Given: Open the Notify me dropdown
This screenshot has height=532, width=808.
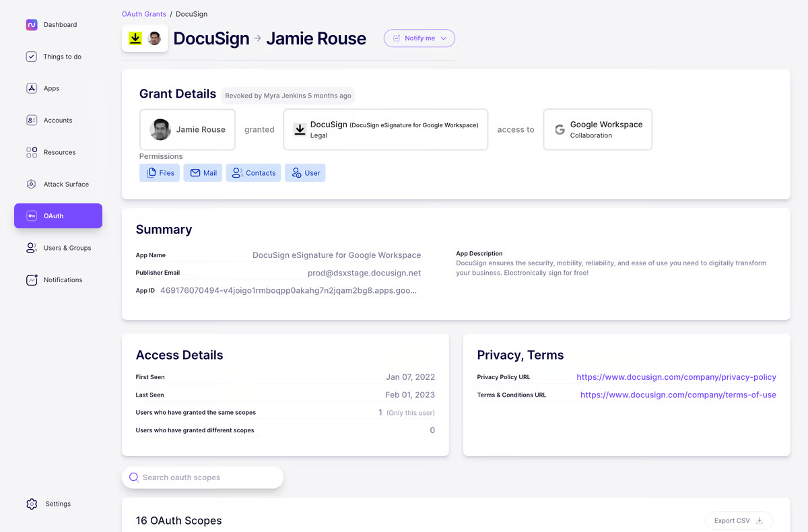Looking at the screenshot, I should (x=419, y=38).
